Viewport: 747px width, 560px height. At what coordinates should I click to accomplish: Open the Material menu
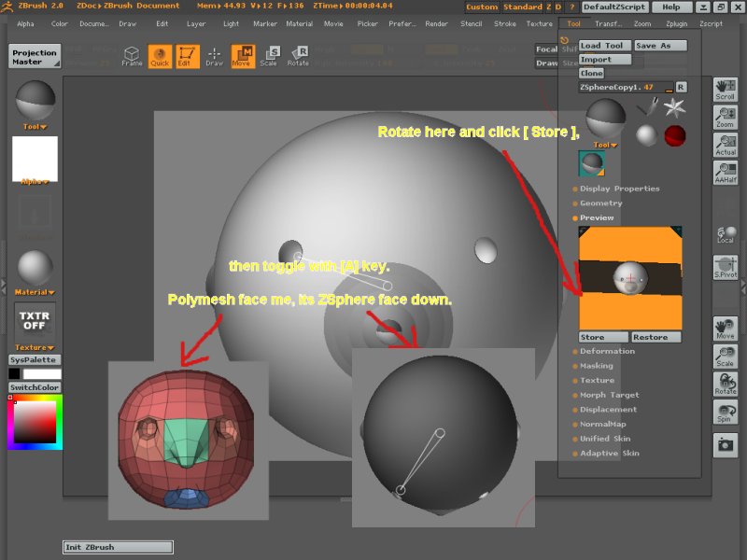pos(299,23)
